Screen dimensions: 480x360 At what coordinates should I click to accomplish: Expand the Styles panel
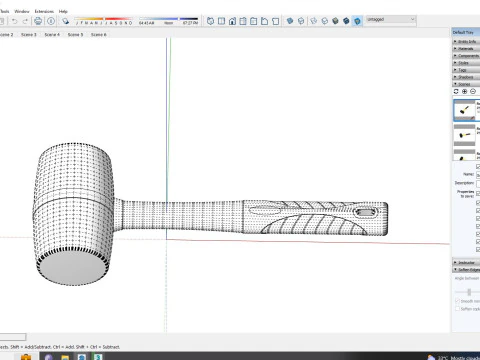[466, 63]
